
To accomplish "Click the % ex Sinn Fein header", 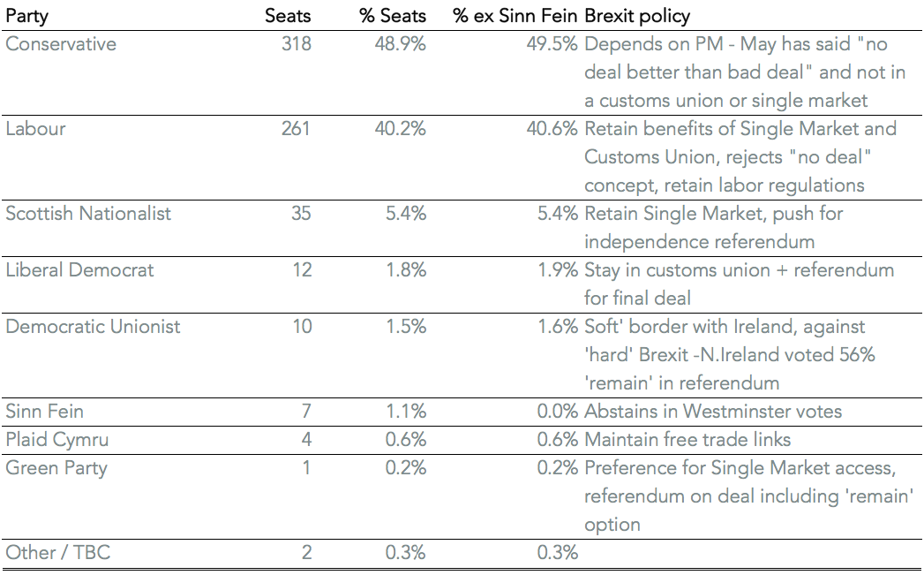I will tap(515, 17).
